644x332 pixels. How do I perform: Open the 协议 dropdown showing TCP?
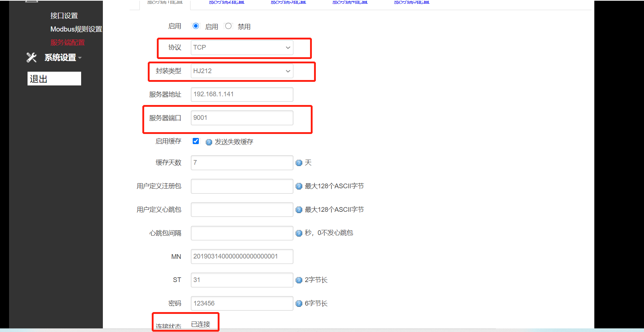(x=242, y=47)
